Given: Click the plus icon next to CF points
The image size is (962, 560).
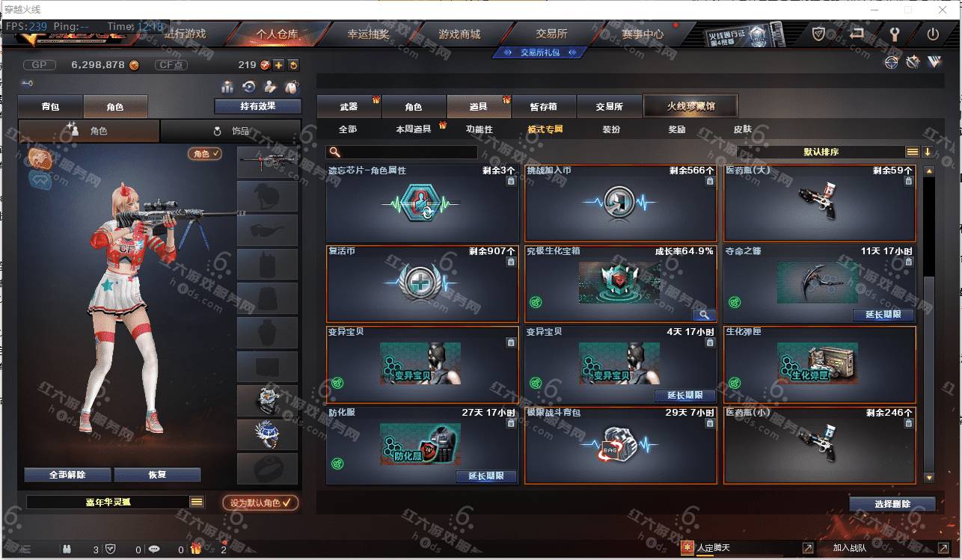Looking at the screenshot, I should [278, 65].
